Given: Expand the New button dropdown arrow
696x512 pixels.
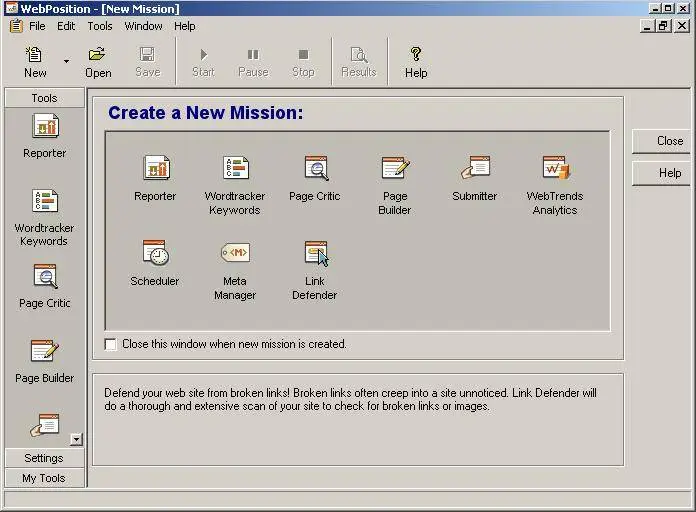Looking at the screenshot, I should (x=66, y=61).
